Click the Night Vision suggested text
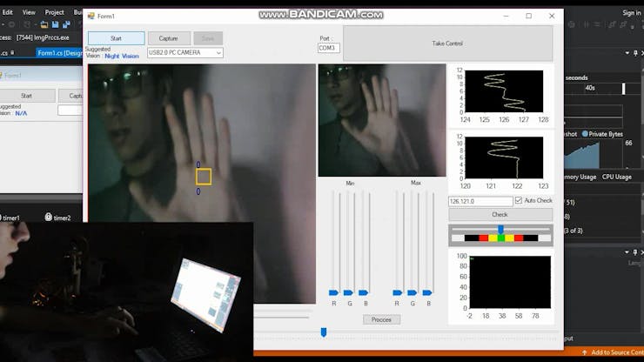This screenshot has height=362, width=644. [x=122, y=56]
